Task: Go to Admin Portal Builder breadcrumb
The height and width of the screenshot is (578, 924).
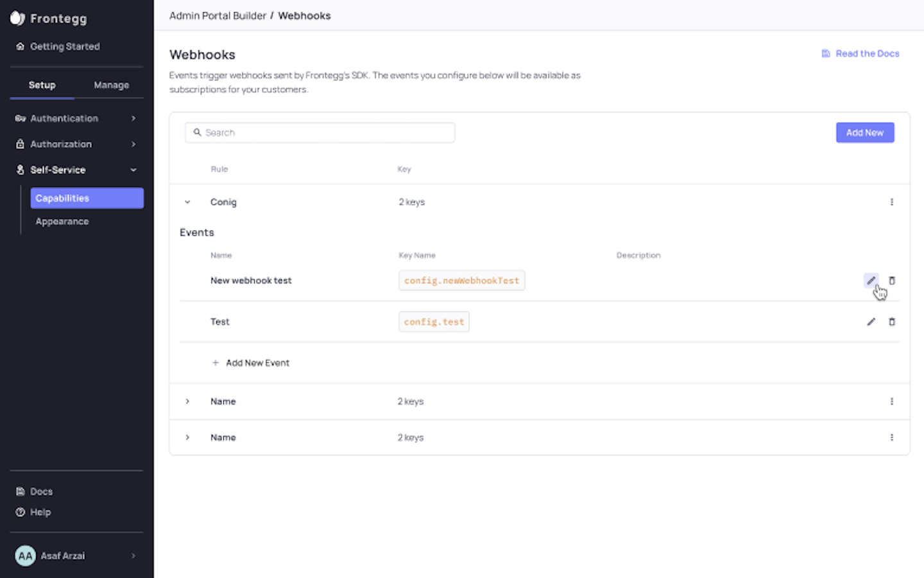Action: [218, 15]
